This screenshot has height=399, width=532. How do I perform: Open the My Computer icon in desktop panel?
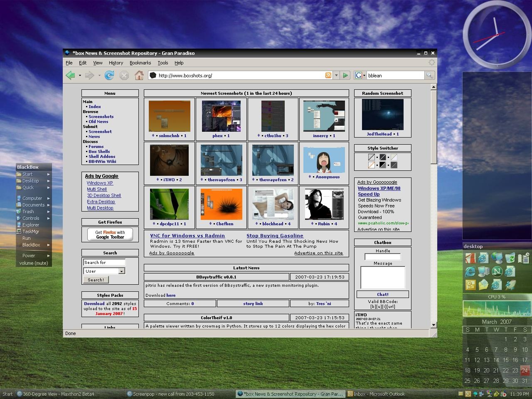click(x=483, y=271)
